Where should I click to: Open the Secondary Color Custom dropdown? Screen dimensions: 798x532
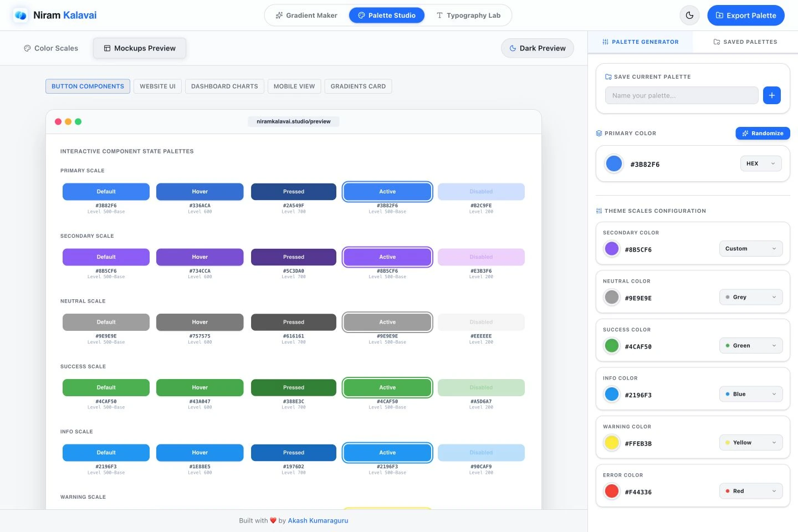pyautogui.click(x=751, y=249)
